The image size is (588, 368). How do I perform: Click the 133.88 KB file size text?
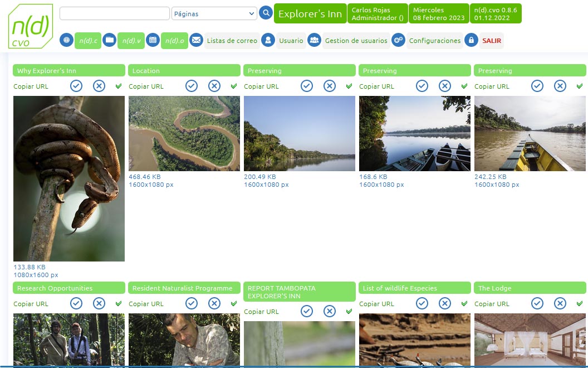[30, 267]
